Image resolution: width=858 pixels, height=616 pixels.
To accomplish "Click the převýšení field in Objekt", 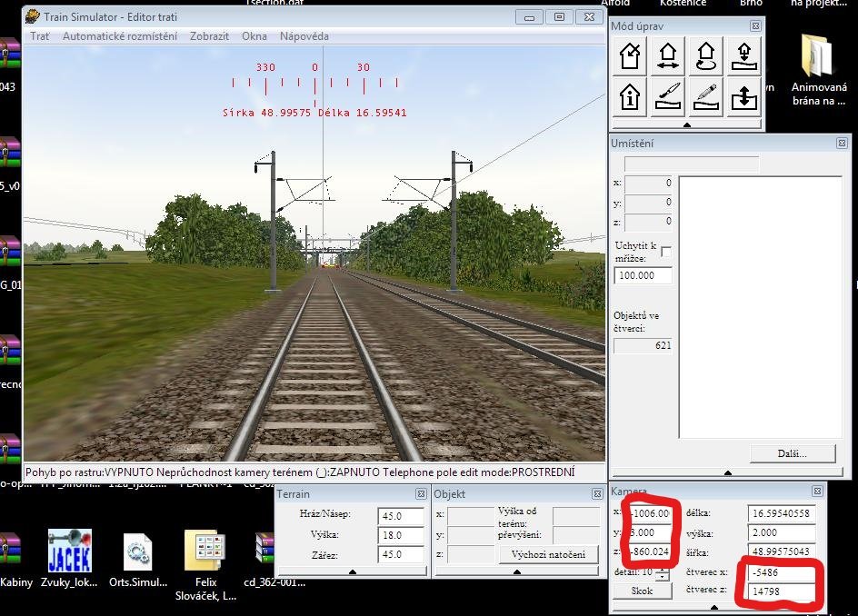I will [x=575, y=534].
